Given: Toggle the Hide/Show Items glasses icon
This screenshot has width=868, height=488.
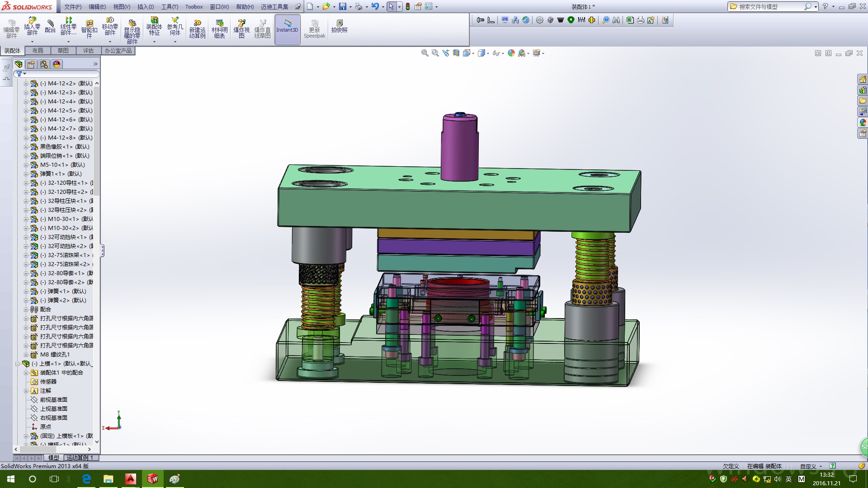Looking at the screenshot, I should 495,53.
